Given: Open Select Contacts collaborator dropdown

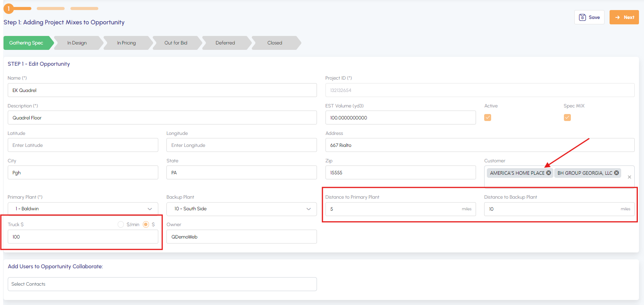Looking at the screenshot, I should click(162, 284).
